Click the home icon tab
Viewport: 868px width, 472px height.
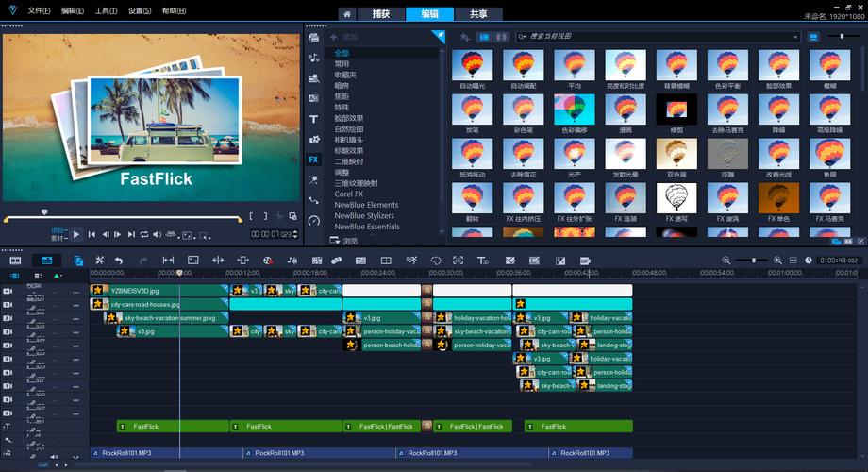(x=347, y=14)
